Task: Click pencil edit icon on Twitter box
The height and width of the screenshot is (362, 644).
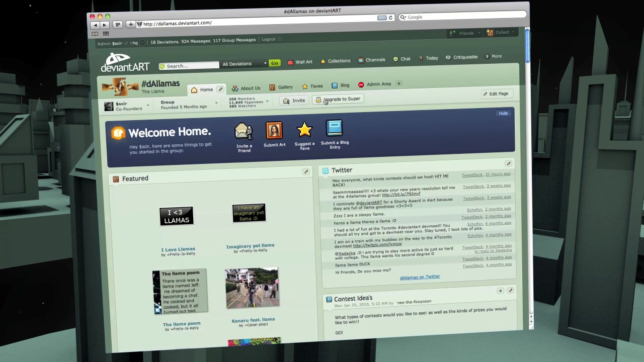Action: click(x=508, y=163)
